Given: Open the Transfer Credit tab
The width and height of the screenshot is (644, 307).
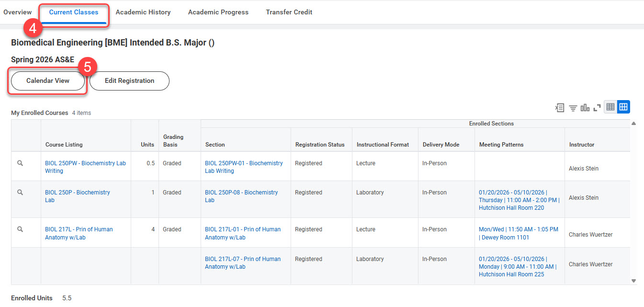Looking at the screenshot, I should coord(289,12).
